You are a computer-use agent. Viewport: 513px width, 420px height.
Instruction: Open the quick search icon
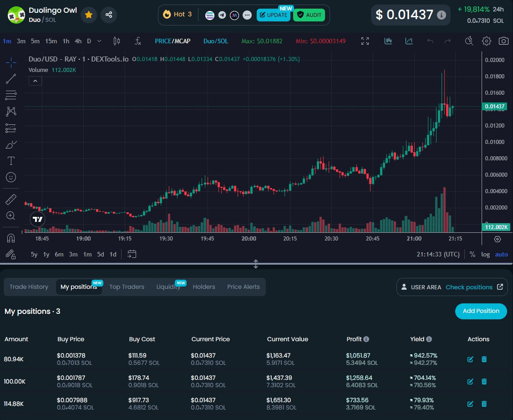(x=469, y=41)
